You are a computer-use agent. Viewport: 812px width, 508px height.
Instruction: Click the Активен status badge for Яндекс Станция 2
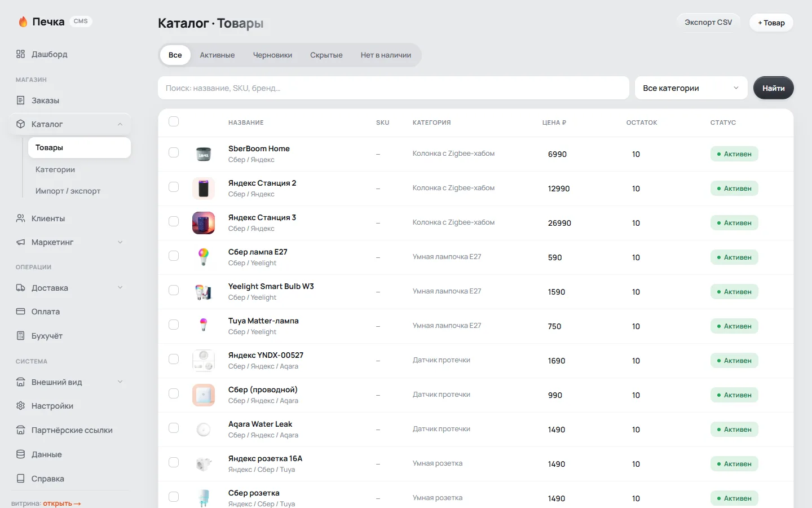point(734,189)
